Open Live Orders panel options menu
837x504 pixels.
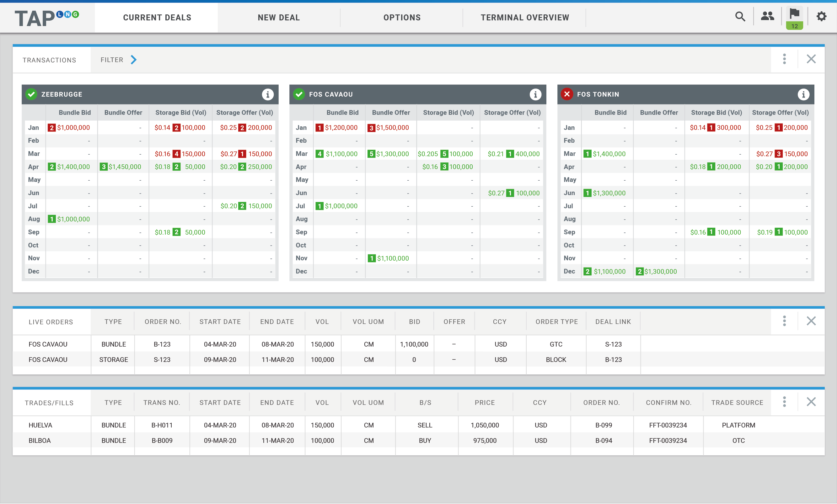click(x=784, y=321)
